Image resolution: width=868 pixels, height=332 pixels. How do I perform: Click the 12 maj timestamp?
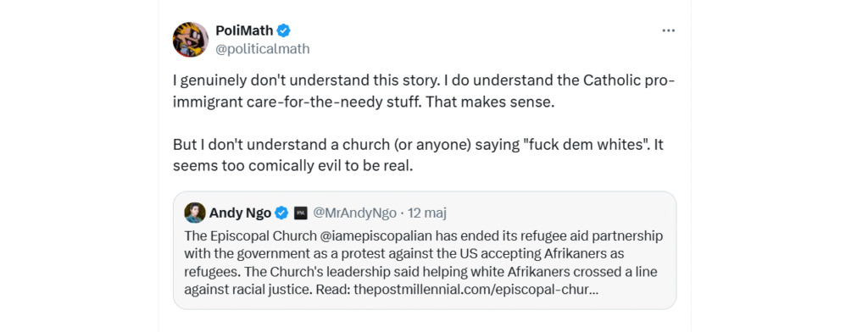[x=427, y=213]
